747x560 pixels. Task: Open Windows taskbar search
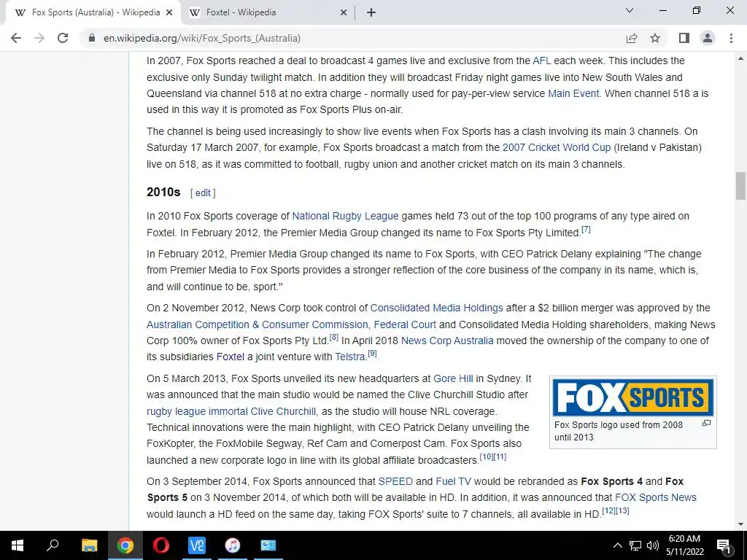(x=53, y=545)
